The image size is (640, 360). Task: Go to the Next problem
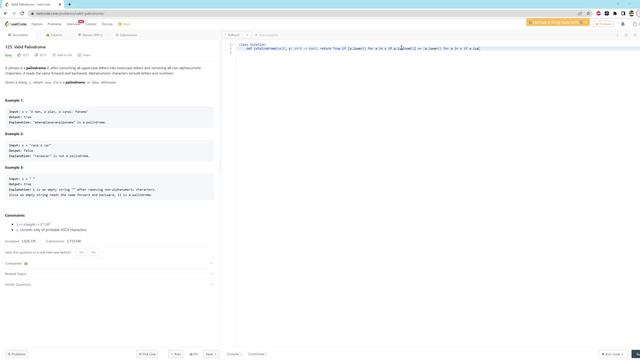pyautogui.click(x=211, y=354)
